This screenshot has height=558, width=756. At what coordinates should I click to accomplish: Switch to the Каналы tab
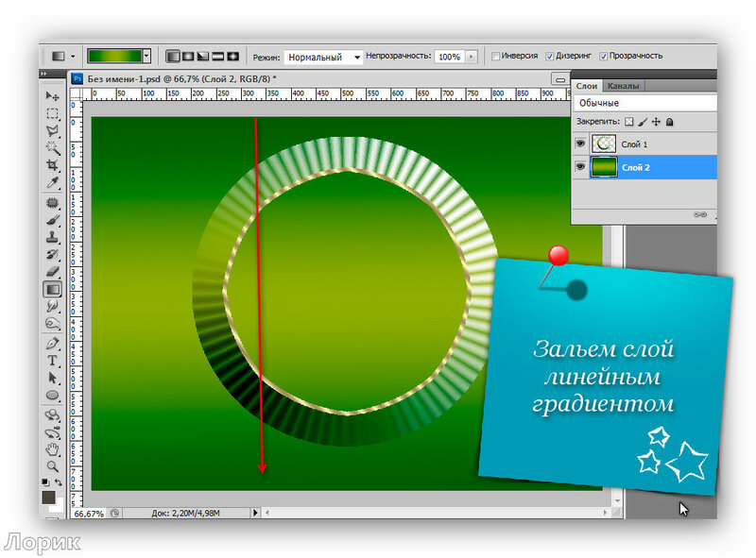[624, 86]
